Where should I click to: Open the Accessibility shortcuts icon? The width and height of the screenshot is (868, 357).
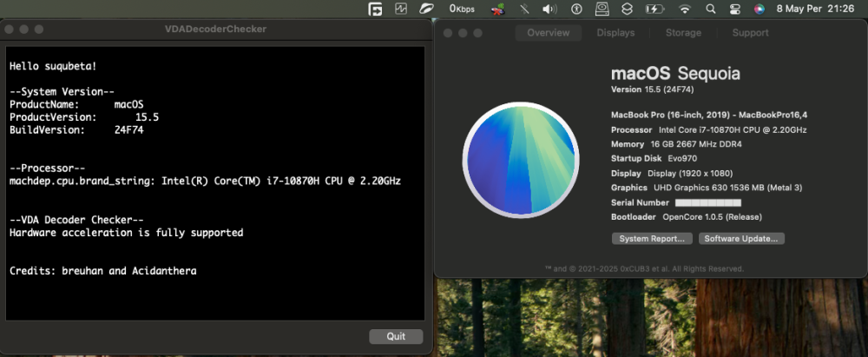(577, 9)
